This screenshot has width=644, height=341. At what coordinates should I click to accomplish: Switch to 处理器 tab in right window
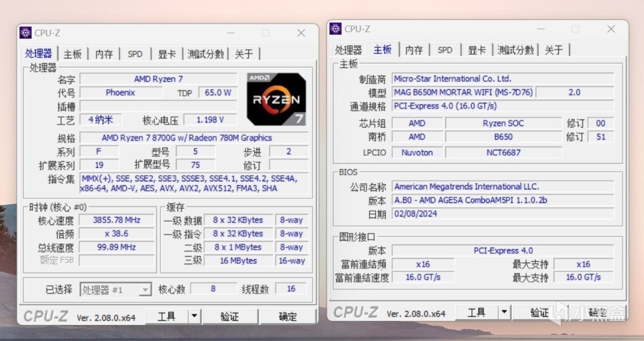(348, 50)
